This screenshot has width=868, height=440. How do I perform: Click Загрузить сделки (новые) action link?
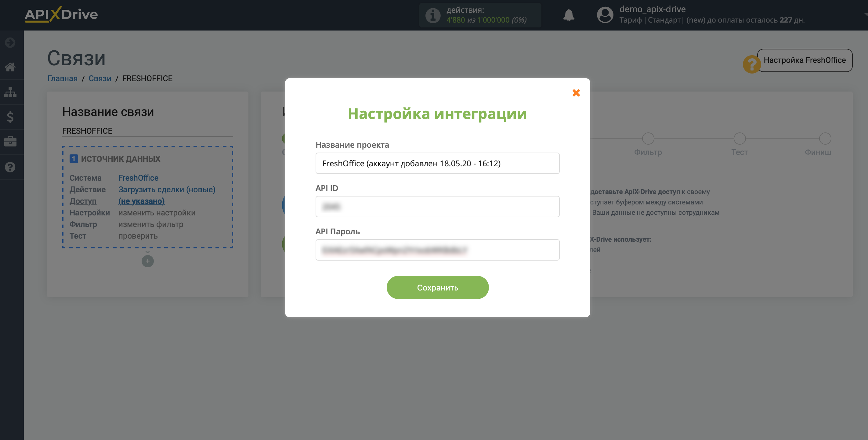click(x=167, y=189)
